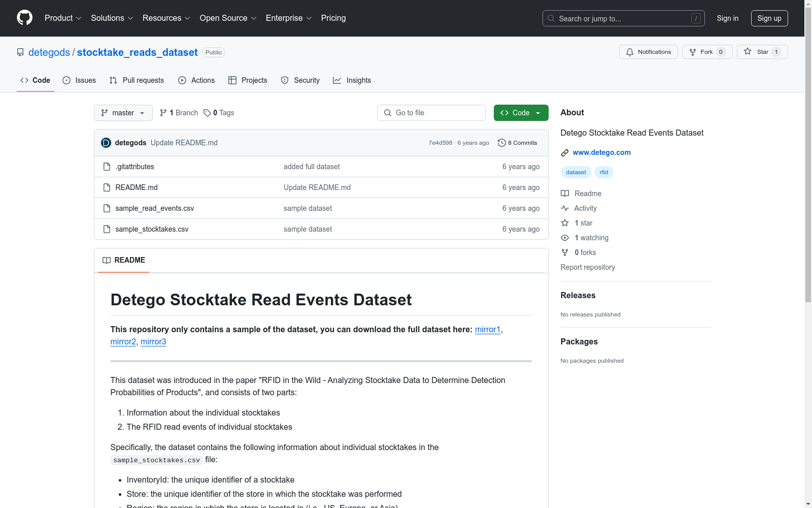Click the detegods avatar in commit row

coord(106,143)
